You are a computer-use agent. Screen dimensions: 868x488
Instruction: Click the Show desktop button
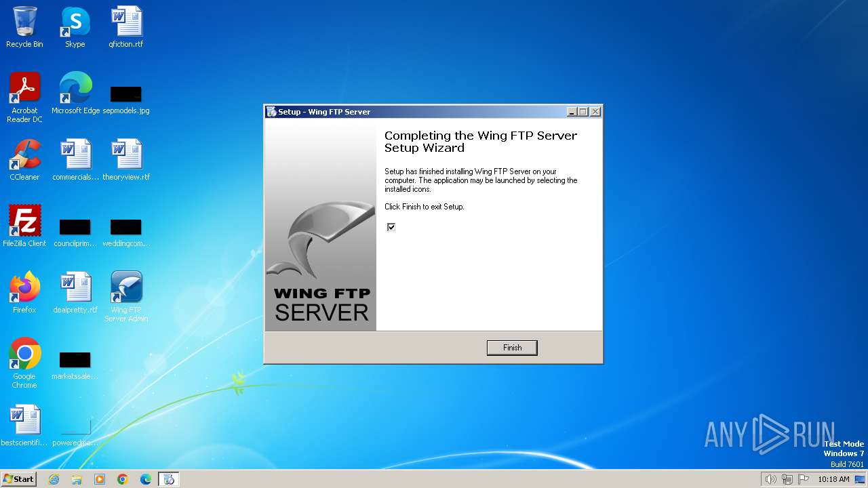click(861, 479)
